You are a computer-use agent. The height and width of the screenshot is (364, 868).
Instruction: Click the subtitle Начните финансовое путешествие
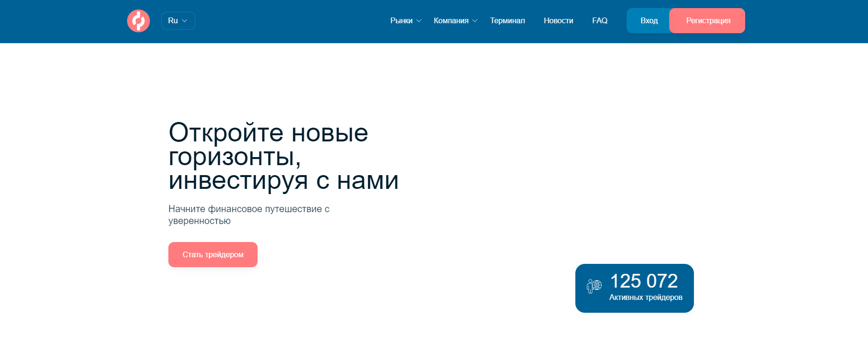pyautogui.click(x=249, y=209)
